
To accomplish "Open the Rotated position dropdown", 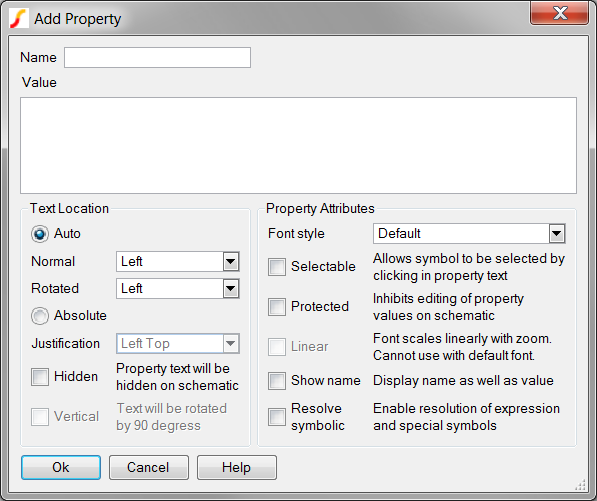I will [178, 289].
